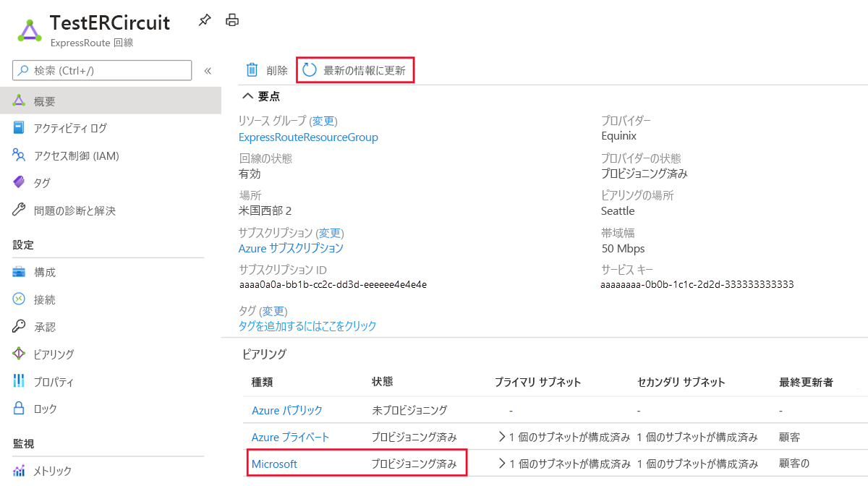
Task: Click the print icon beside the title
Action: (232, 20)
